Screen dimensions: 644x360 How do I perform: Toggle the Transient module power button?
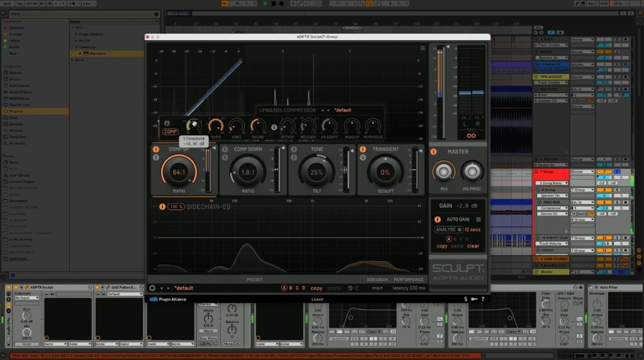[362, 150]
